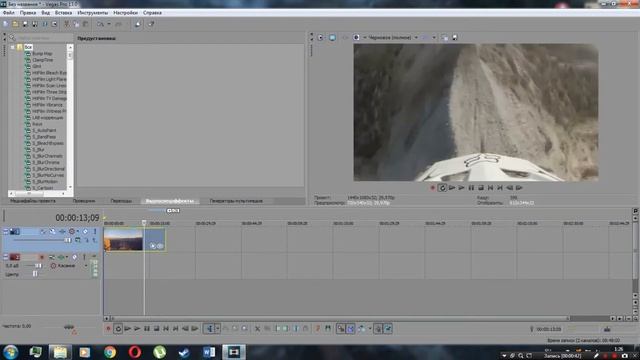Switch to the Переходы tab
The width and height of the screenshot is (640, 360).
tap(121, 201)
